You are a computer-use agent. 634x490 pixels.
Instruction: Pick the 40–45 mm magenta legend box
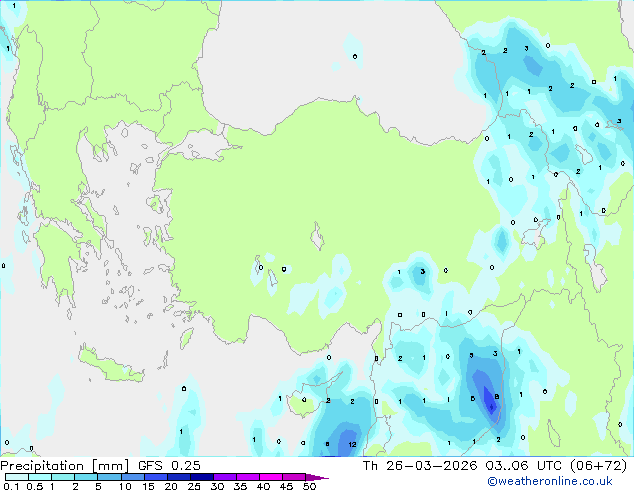coord(271,477)
